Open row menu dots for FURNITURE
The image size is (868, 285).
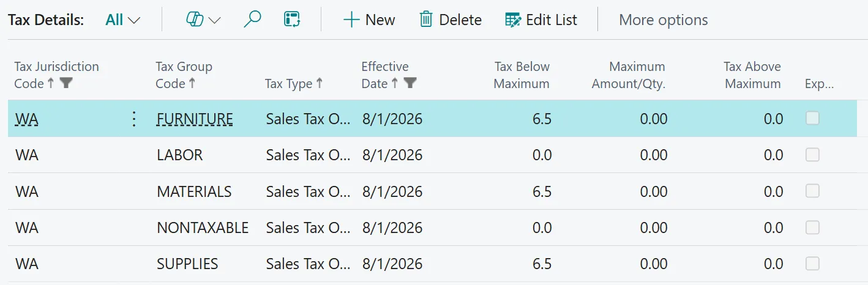tap(135, 119)
